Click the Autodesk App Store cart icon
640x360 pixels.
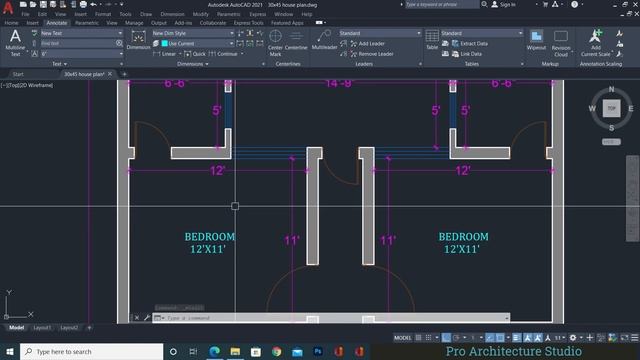[x=545, y=4]
